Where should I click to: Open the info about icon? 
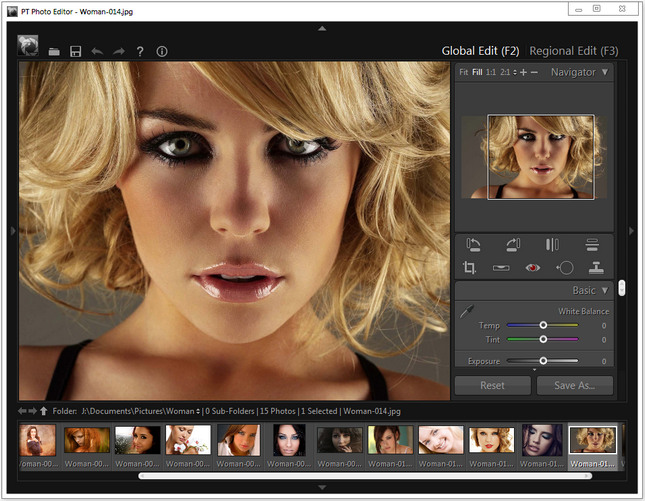coord(162,51)
